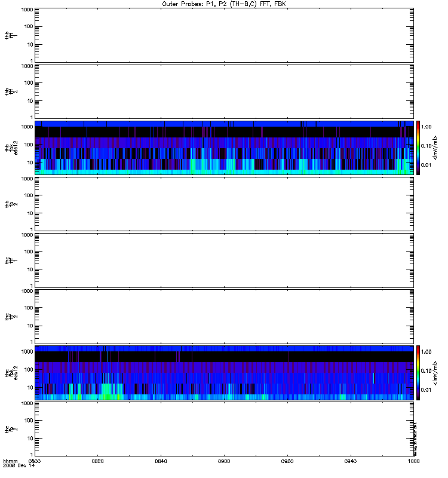
Task: Select the 0900 time axis label
Action: coord(224,461)
